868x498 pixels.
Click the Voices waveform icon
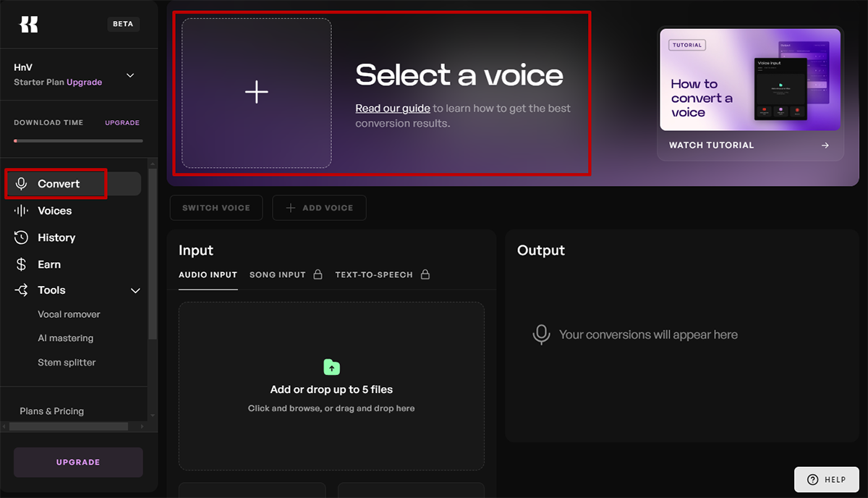click(x=22, y=211)
